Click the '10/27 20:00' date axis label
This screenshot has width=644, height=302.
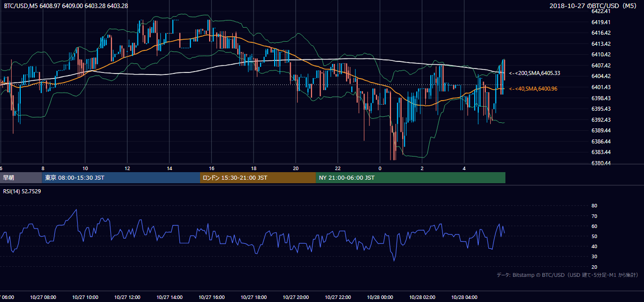pos(295,297)
